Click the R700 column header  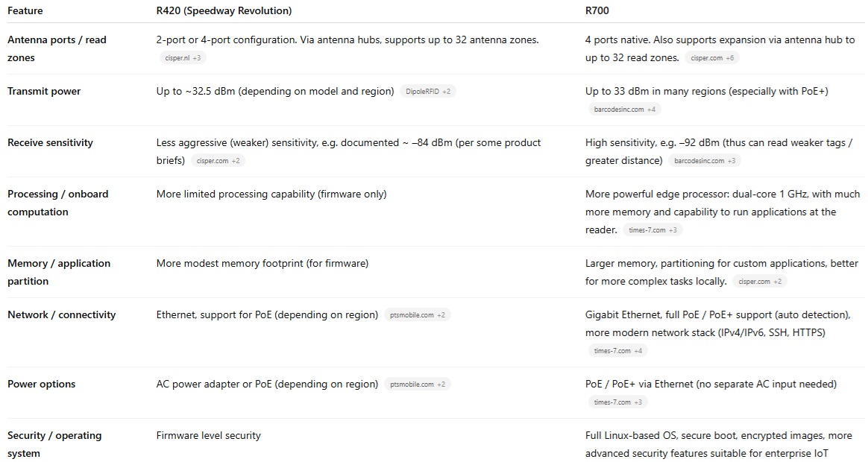[598, 10]
